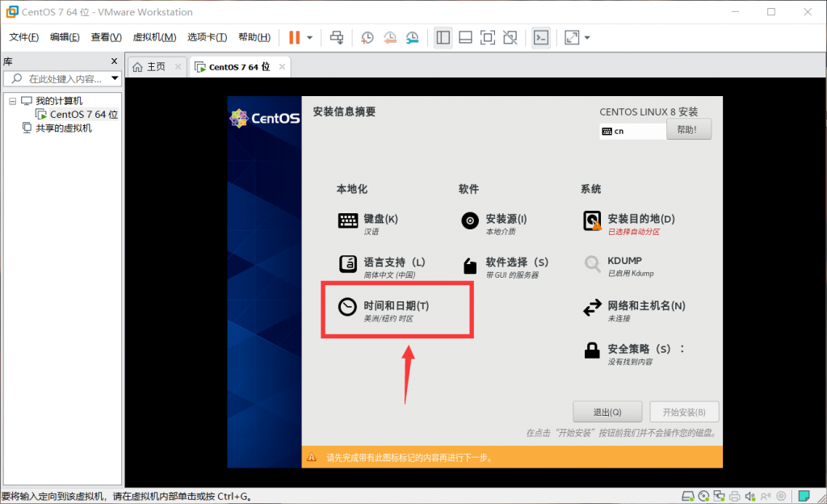The height and width of the screenshot is (504, 827).
Task: Click the send Ctrl+Alt+Del toolbar icon
Action: tap(337, 37)
